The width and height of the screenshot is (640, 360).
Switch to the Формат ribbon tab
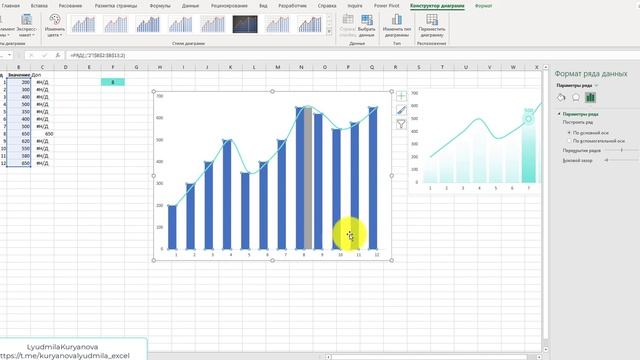point(483,6)
